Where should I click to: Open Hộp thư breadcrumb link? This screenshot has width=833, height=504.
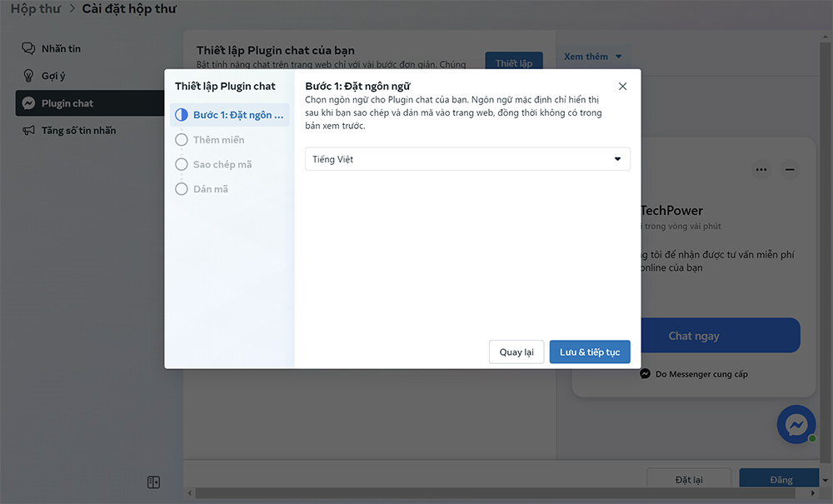point(35,10)
